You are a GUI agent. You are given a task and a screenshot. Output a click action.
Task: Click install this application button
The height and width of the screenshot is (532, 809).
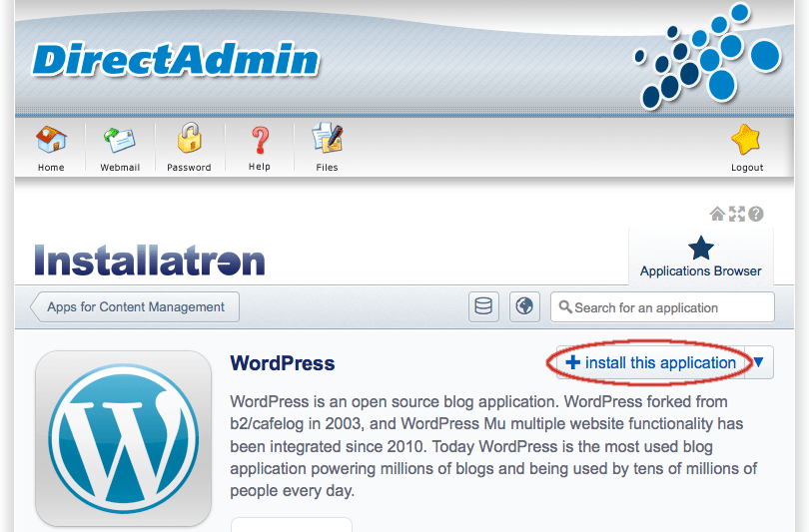[650, 362]
